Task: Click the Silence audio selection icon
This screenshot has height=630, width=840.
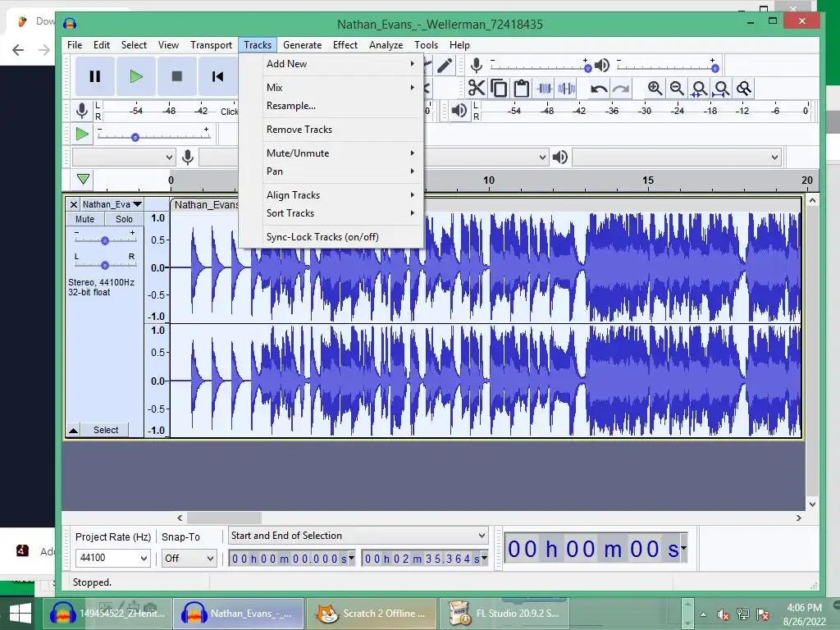Action: [x=567, y=88]
